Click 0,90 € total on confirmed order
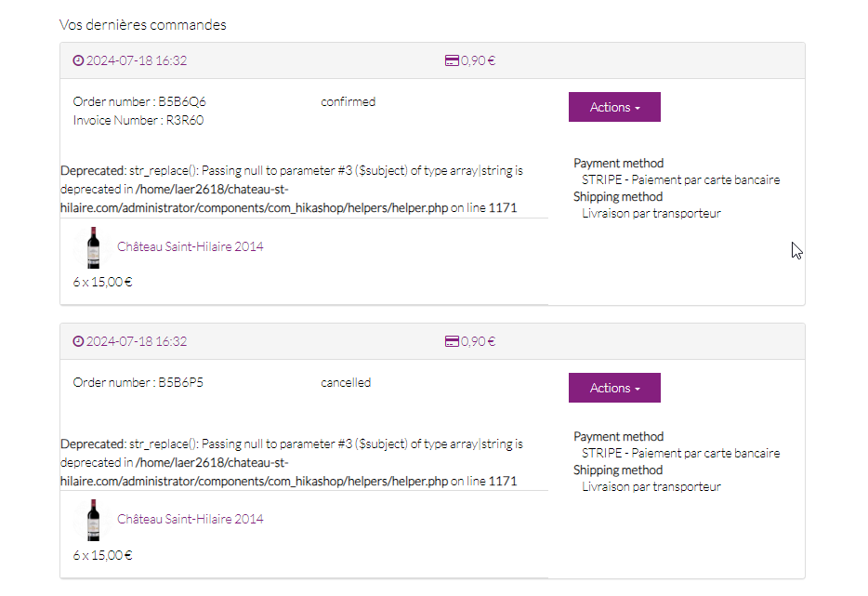This screenshot has height=596, width=868. [479, 61]
